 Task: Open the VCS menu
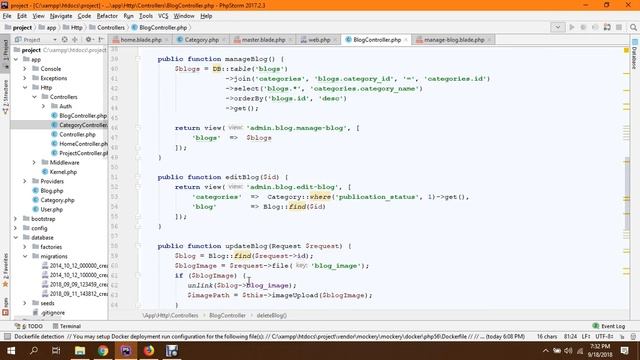coord(163,16)
